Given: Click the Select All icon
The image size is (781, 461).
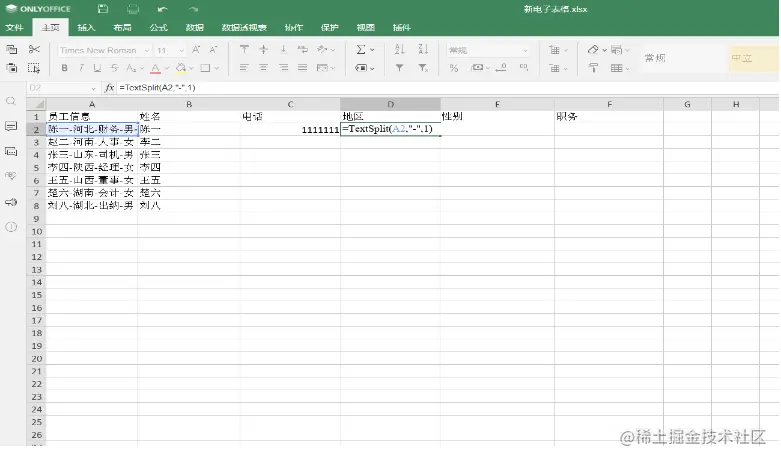Looking at the screenshot, I should [x=34, y=68].
